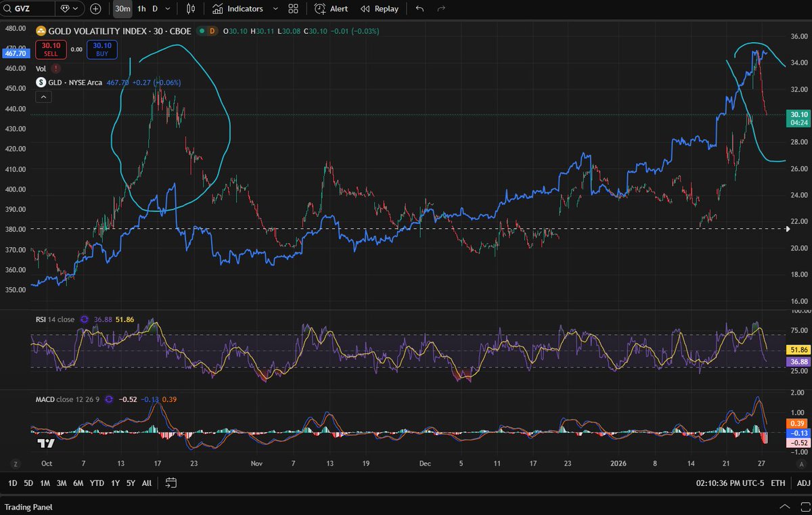Select the 6M date range
The height and width of the screenshot is (515, 812).
click(78, 483)
